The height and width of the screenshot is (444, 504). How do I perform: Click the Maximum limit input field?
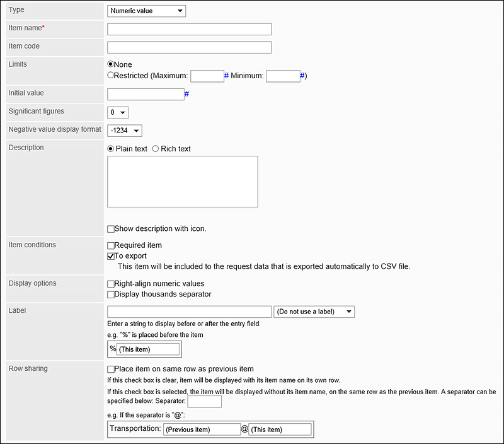[x=207, y=76]
